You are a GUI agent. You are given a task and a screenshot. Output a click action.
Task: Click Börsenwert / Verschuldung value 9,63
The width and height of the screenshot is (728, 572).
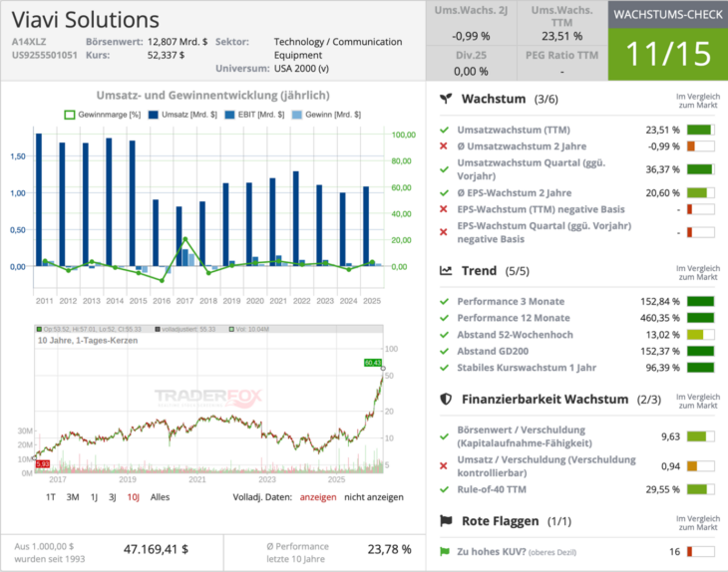coord(670,436)
